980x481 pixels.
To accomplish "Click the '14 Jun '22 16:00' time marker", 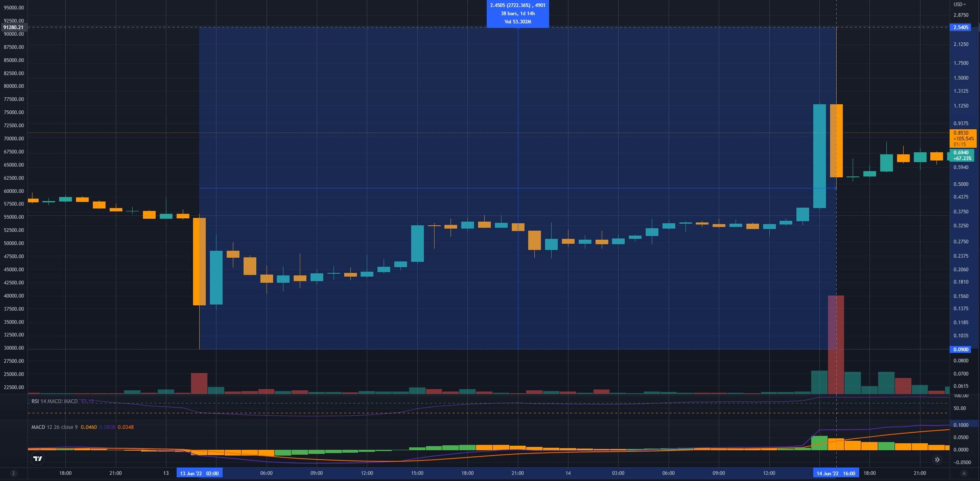I will click(x=837, y=472).
